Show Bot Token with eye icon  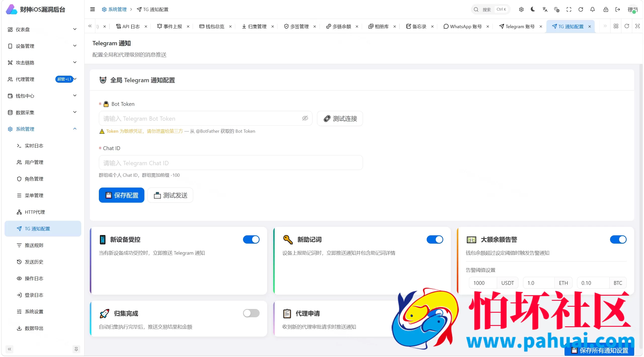point(305,118)
